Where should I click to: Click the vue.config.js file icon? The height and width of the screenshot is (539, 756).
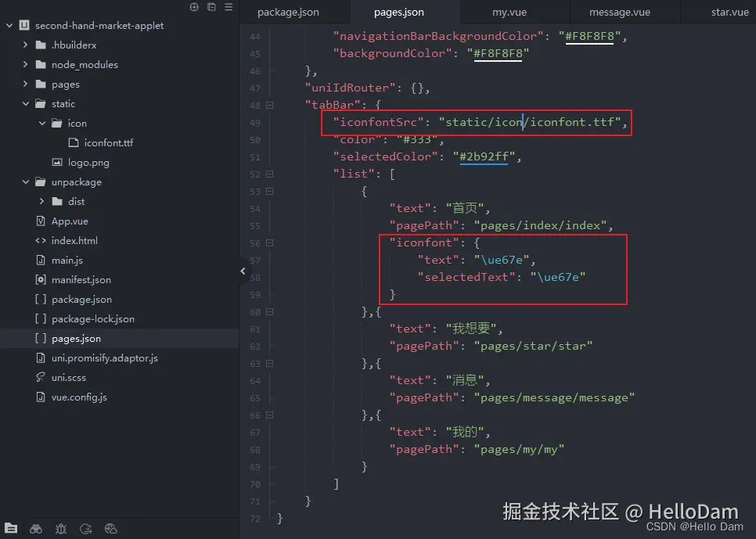(41, 397)
